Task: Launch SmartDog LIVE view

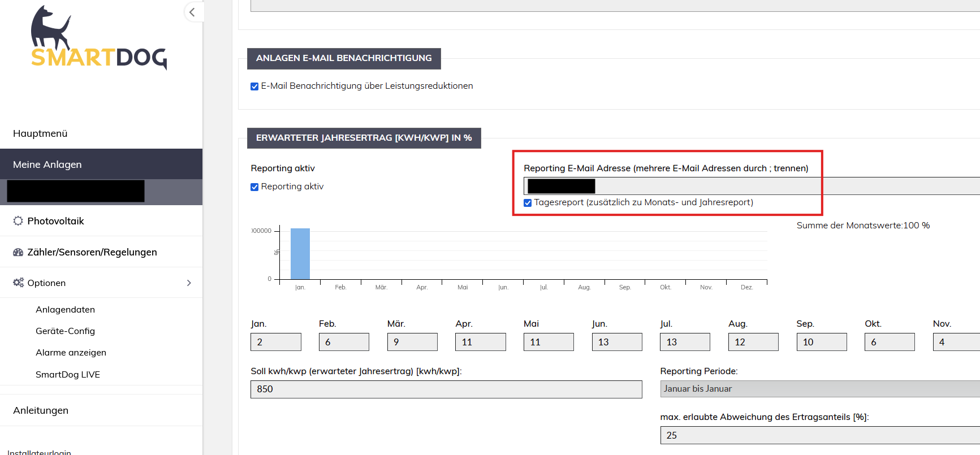Action: point(67,375)
